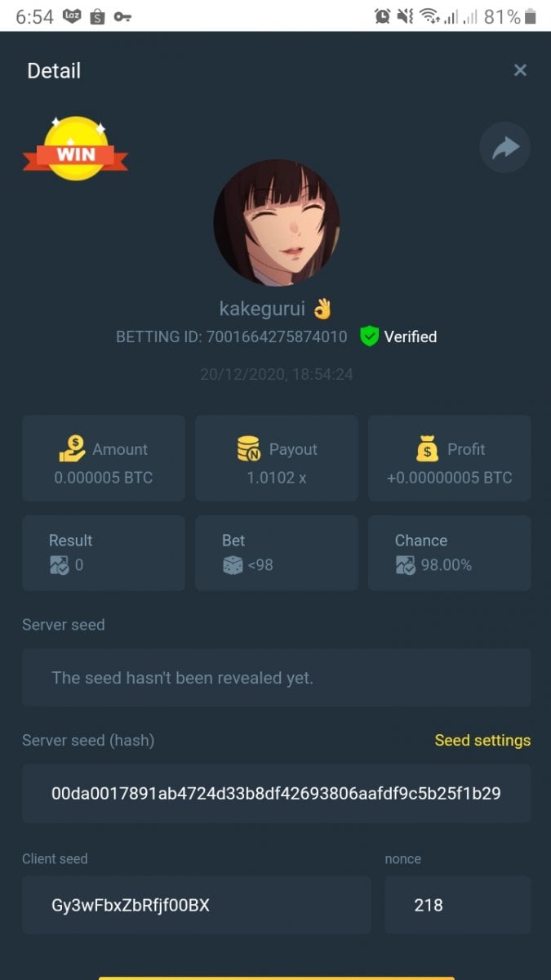Tap the Betting ID number
The image size is (551, 980).
tap(276, 336)
